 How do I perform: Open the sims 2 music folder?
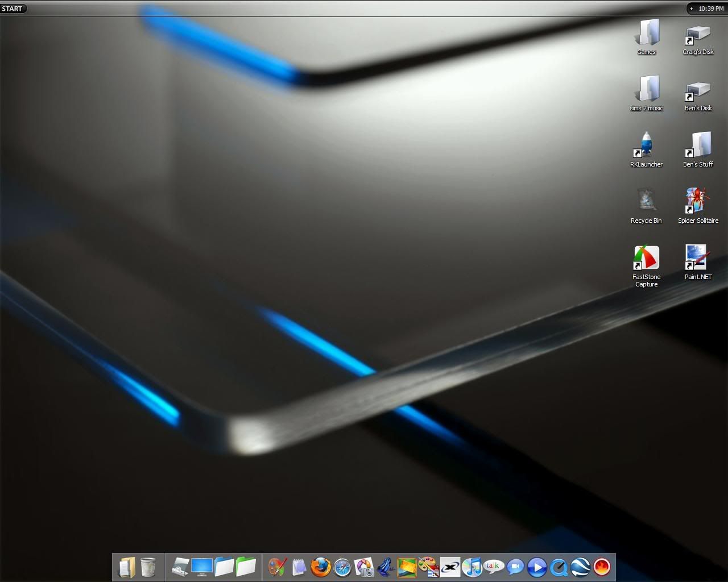(646, 93)
